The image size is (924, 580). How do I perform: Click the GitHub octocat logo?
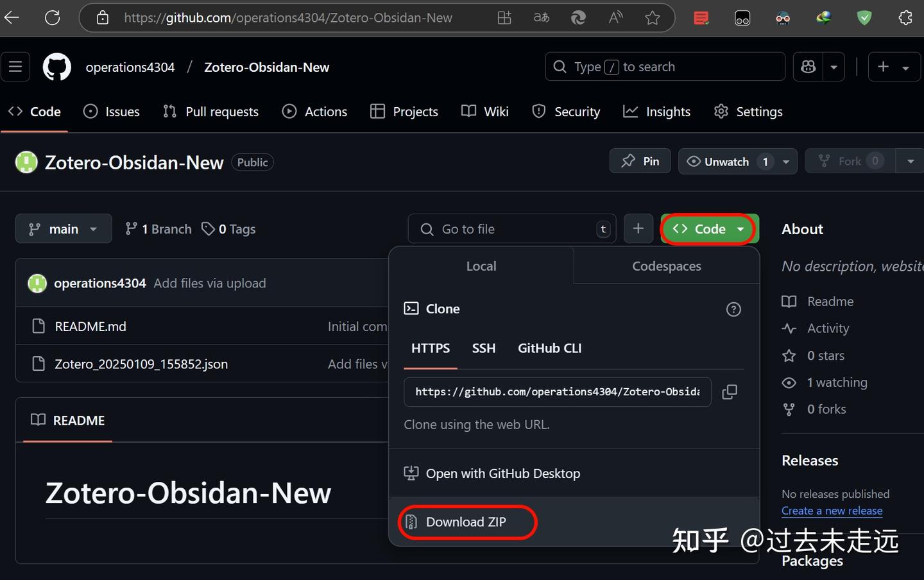(x=56, y=66)
